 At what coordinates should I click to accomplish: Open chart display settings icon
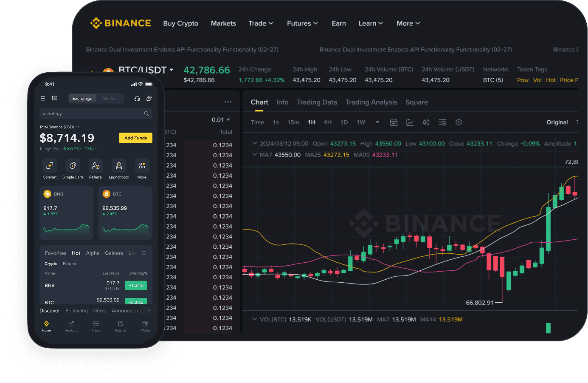442,122
